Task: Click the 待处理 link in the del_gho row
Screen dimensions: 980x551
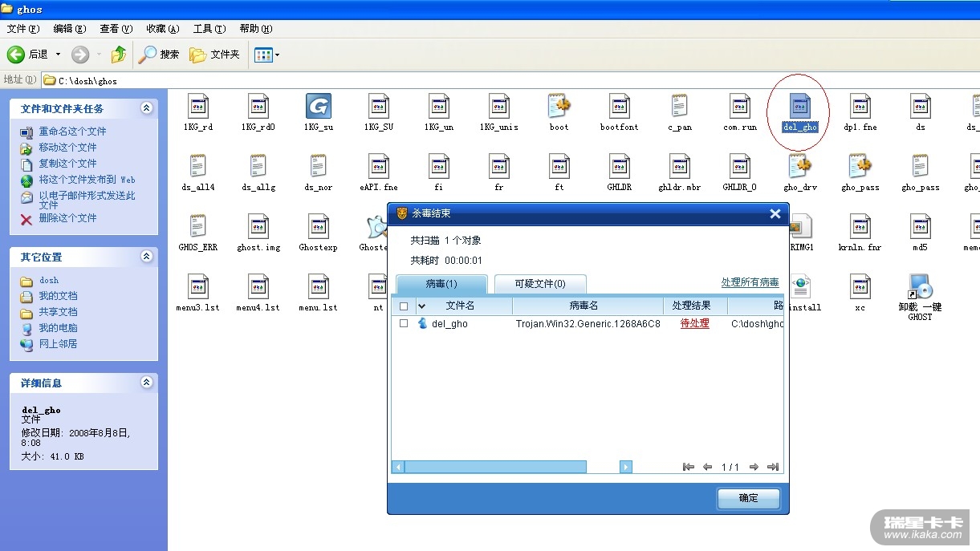Action: (x=695, y=324)
